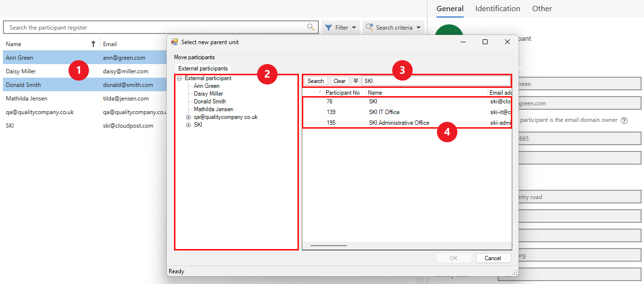The width and height of the screenshot is (644, 284).
Task: Expand the SKI tree node
Action: (x=189, y=125)
